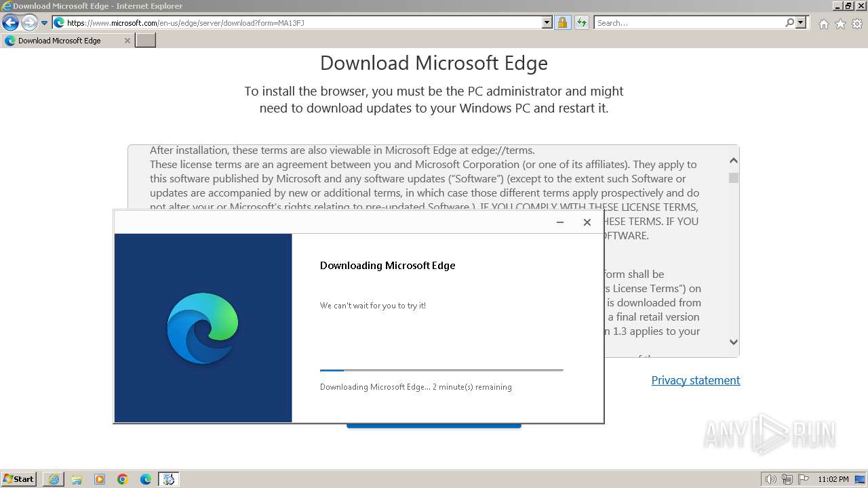Screen dimensions: 868x488
Task: Launch the media player taskbar icon
Action: [x=100, y=479]
